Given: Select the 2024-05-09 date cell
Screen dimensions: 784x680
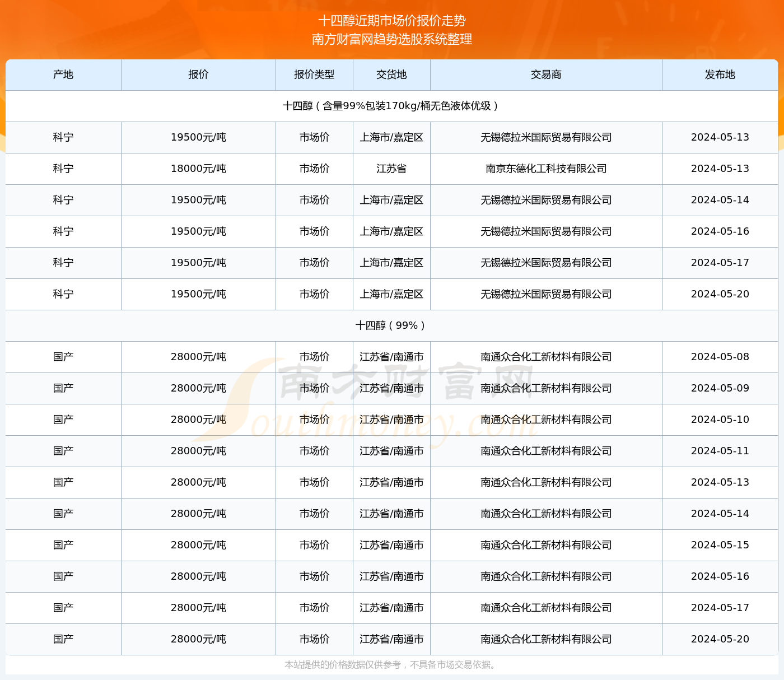Looking at the screenshot, I should (720, 388).
